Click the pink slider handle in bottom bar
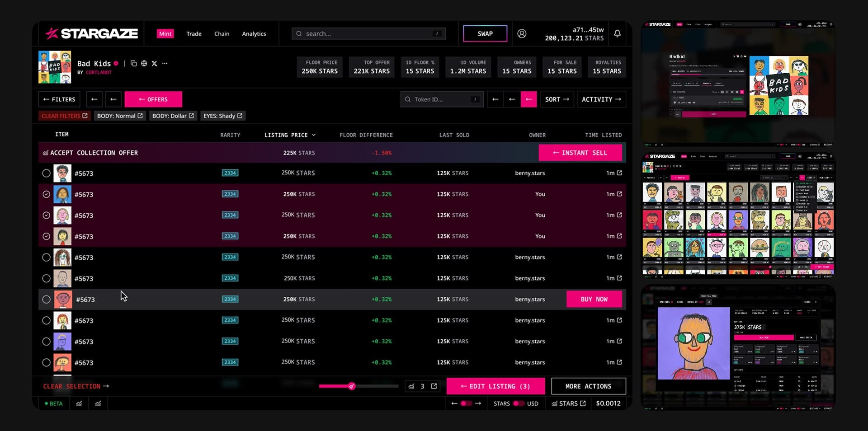Image resolution: width=868 pixels, height=431 pixels. tap(352, 386)
